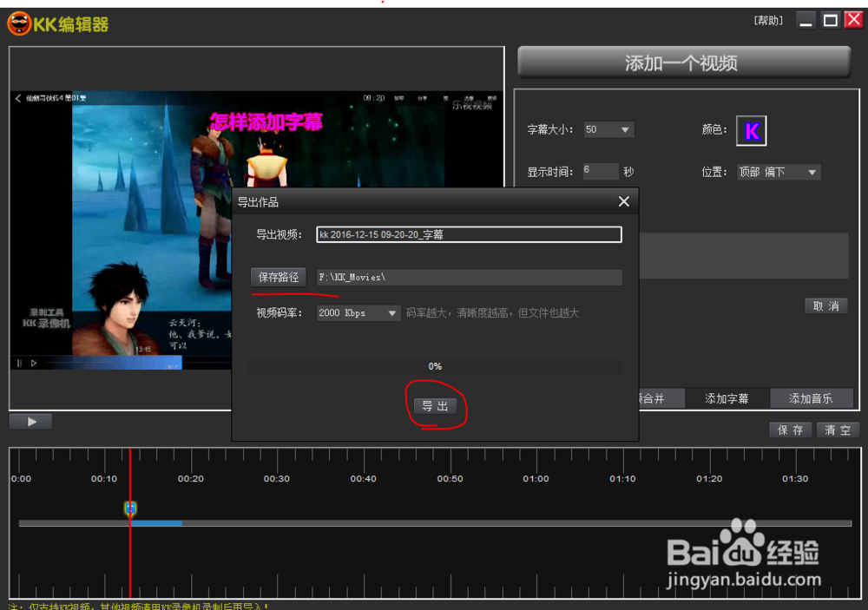
Task: Close the KK编辑器 window
Action: [x=853, y=21]
